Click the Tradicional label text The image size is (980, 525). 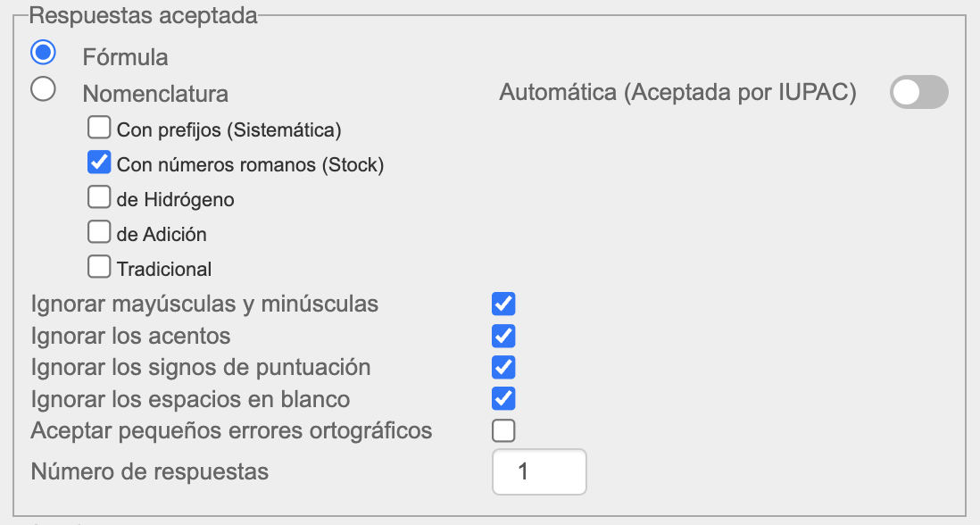tap(164, 269)
